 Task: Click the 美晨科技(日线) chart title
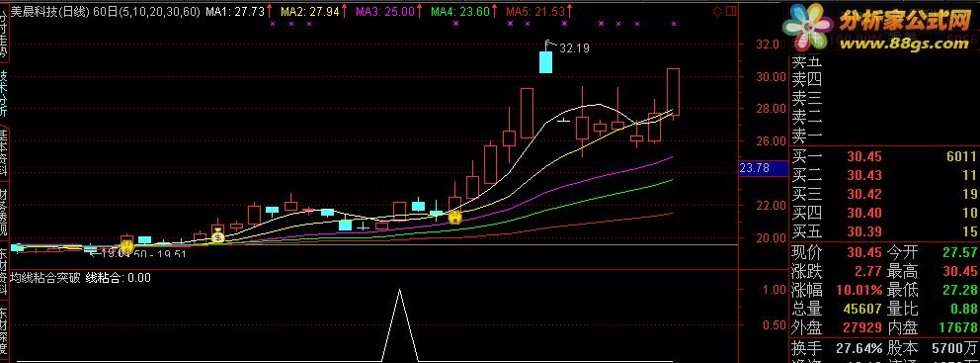coord(50,11)
